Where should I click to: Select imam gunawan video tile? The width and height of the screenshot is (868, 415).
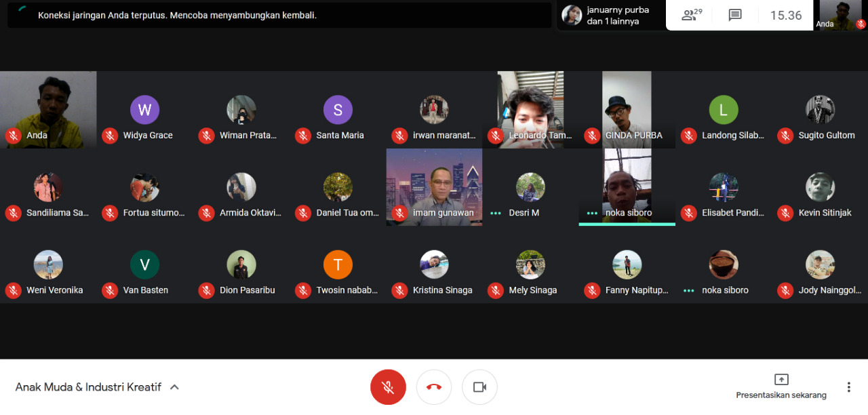[434, 187]
